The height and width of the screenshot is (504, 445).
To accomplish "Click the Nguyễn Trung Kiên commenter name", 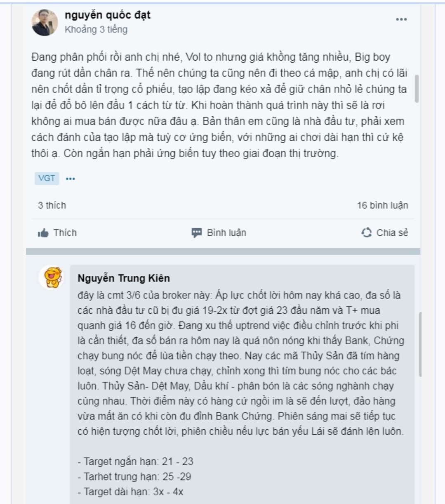I will pos(124,278).
